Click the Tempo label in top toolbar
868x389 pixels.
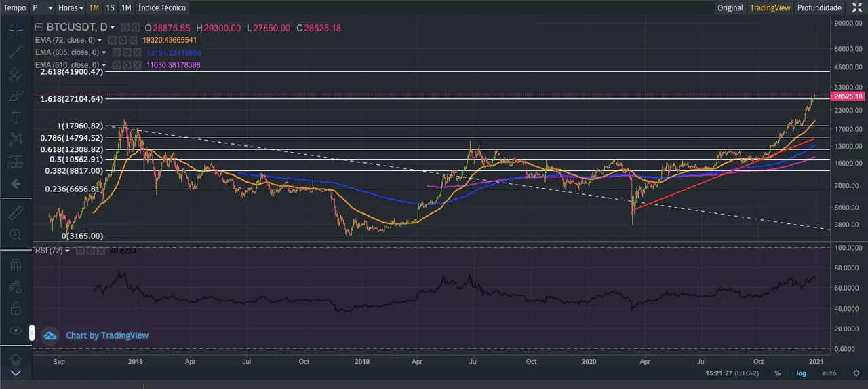click(15, 7)
